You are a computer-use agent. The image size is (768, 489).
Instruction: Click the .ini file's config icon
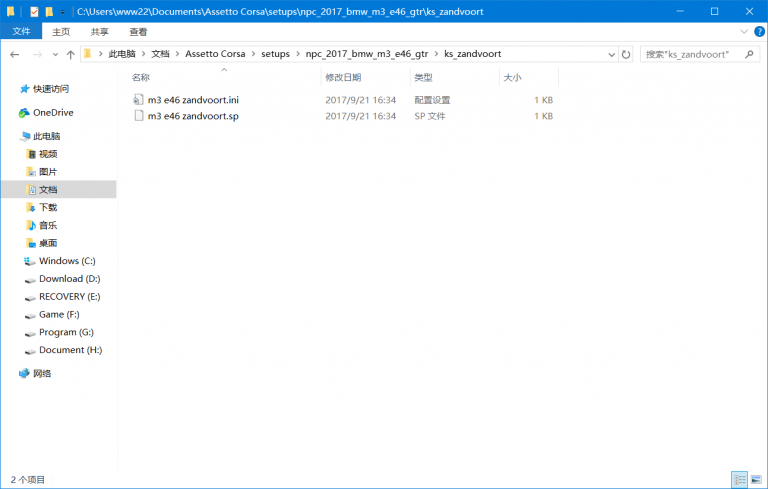(x=139, y=100)
